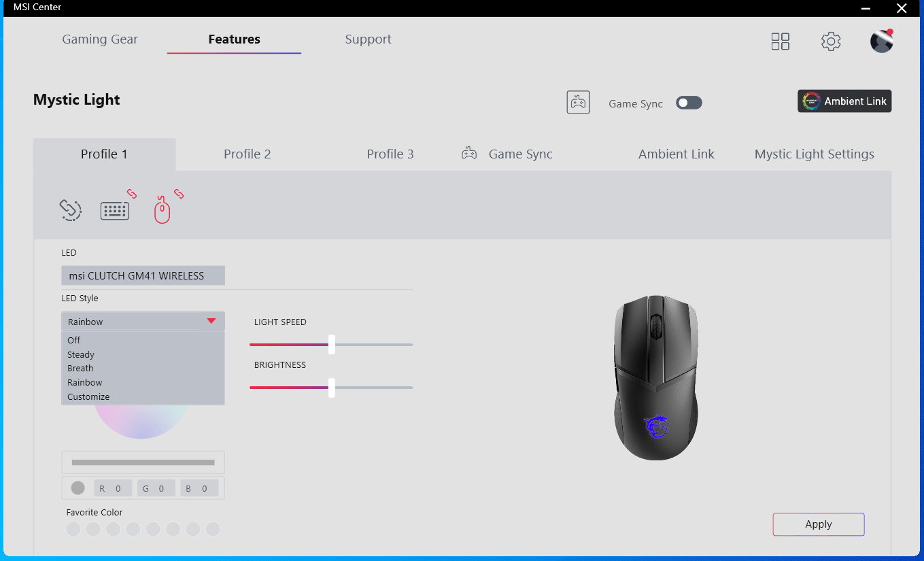Click the R color value field
This screenshot has width=924, height=561.
113,488
